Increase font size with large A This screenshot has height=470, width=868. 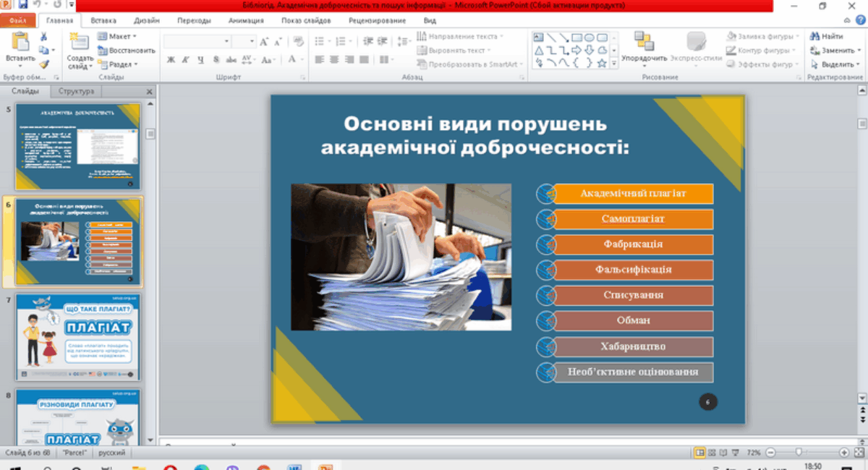[265, 42]
